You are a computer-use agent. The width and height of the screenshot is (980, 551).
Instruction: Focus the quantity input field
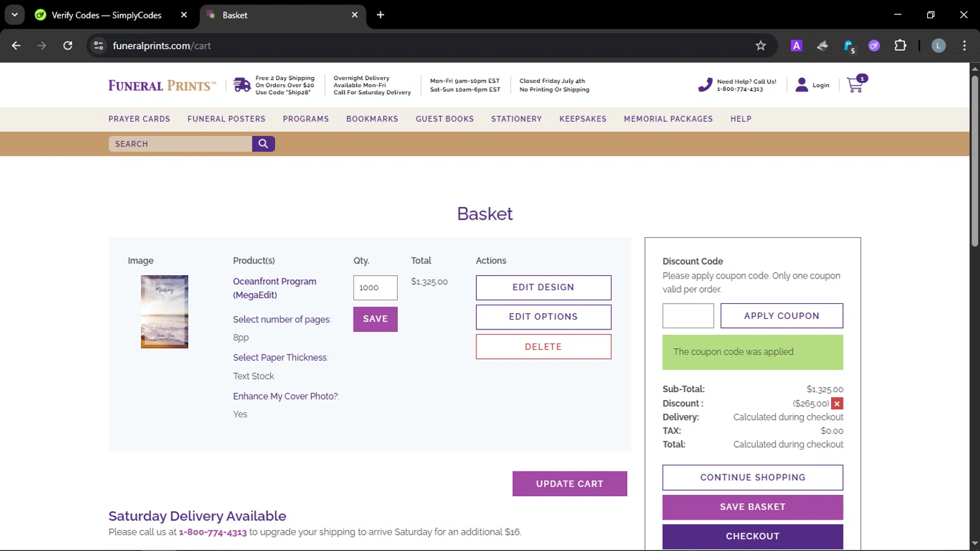tap(376, 288)
